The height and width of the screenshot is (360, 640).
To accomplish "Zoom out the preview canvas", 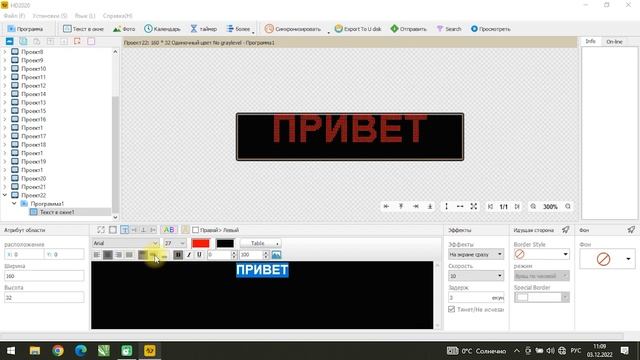I will 533,207.
